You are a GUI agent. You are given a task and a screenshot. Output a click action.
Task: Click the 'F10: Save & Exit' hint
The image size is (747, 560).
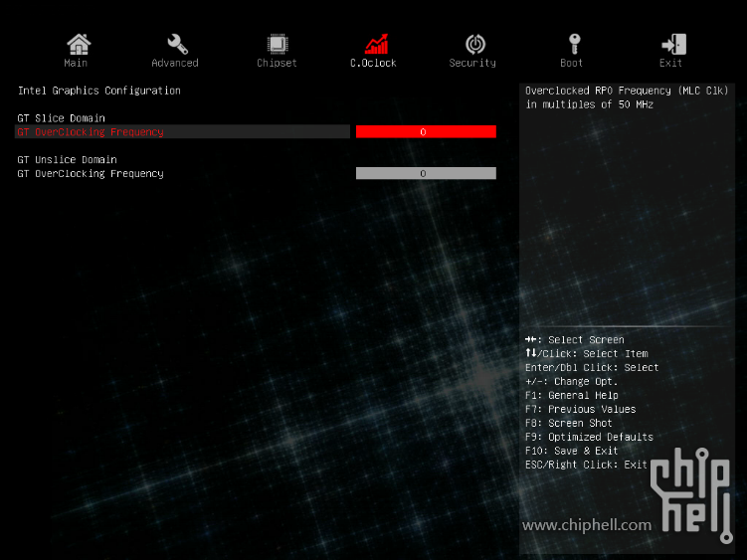click(572, 451)
